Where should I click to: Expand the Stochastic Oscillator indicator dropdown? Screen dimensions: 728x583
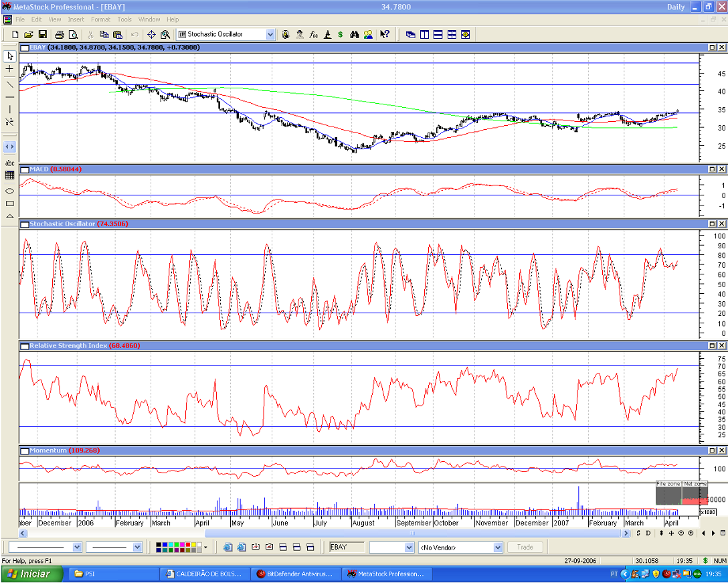click(x=270, y=34)
